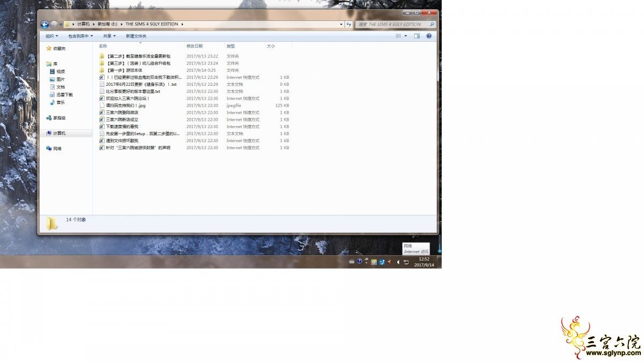Change view using the view mode icon
Image resolution: width=644 pixels, height=362 pixels.
click(398, 36)
